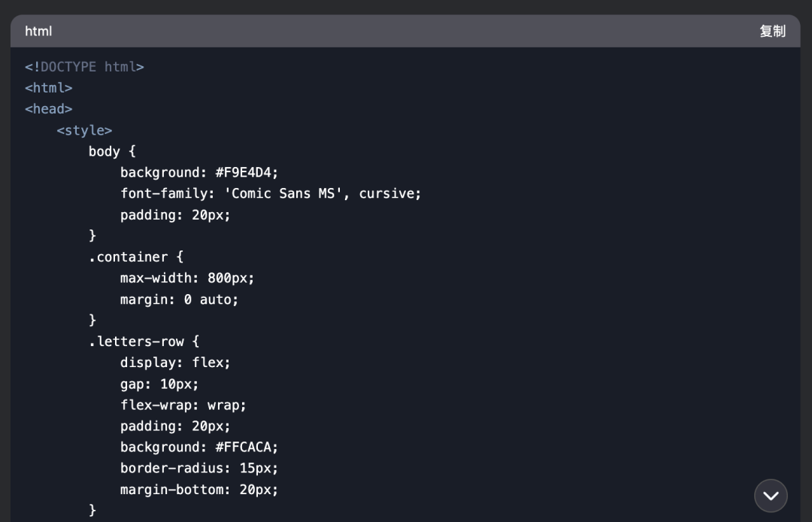Click the margin: 0 auto line
The width and height of the screenshot is (812, 522).
179,299
